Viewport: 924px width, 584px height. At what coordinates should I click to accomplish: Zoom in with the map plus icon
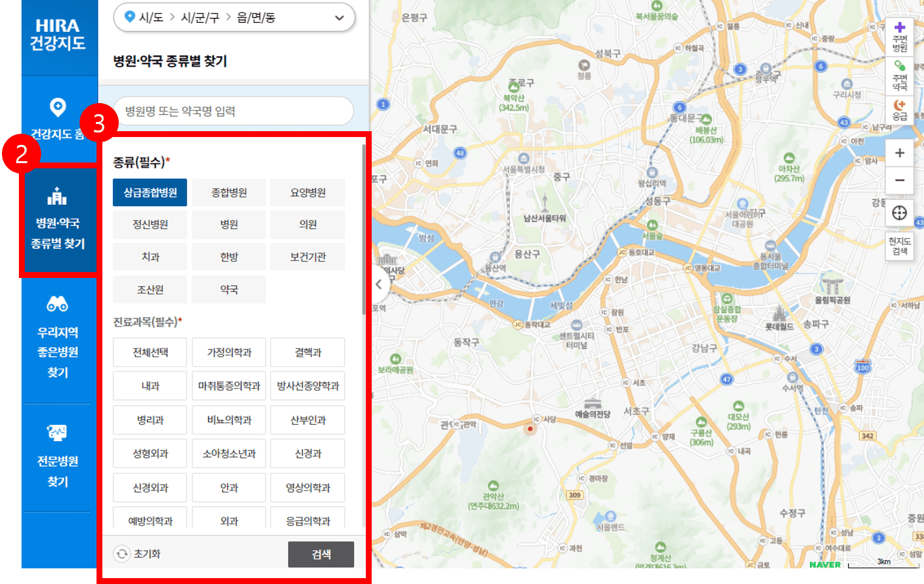click(x=899, y=152)
